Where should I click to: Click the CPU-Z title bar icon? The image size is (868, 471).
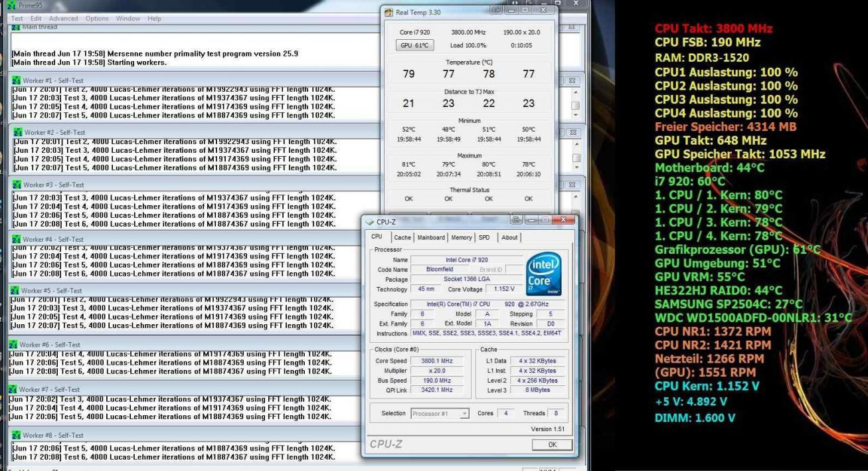[x=370, y=222]
